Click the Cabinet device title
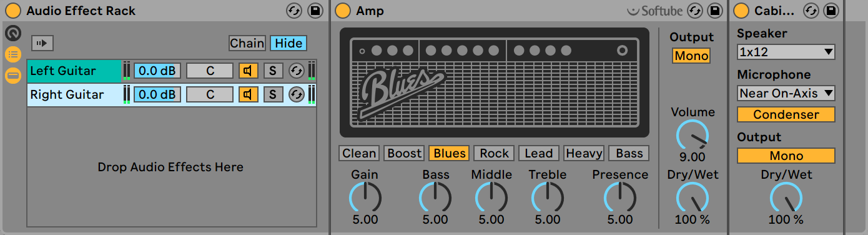This screenshot has width=868, height=235. (774, 11)
